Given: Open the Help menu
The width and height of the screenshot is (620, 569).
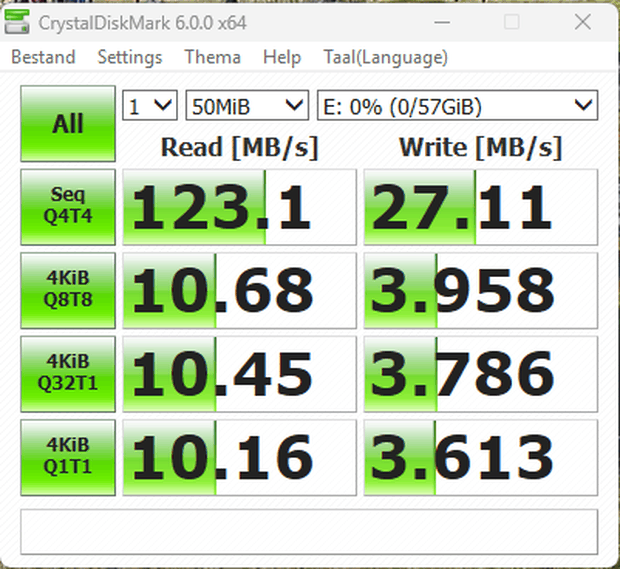Looking at the screenshot, I should pyautogui.click(x=282, y=57).
